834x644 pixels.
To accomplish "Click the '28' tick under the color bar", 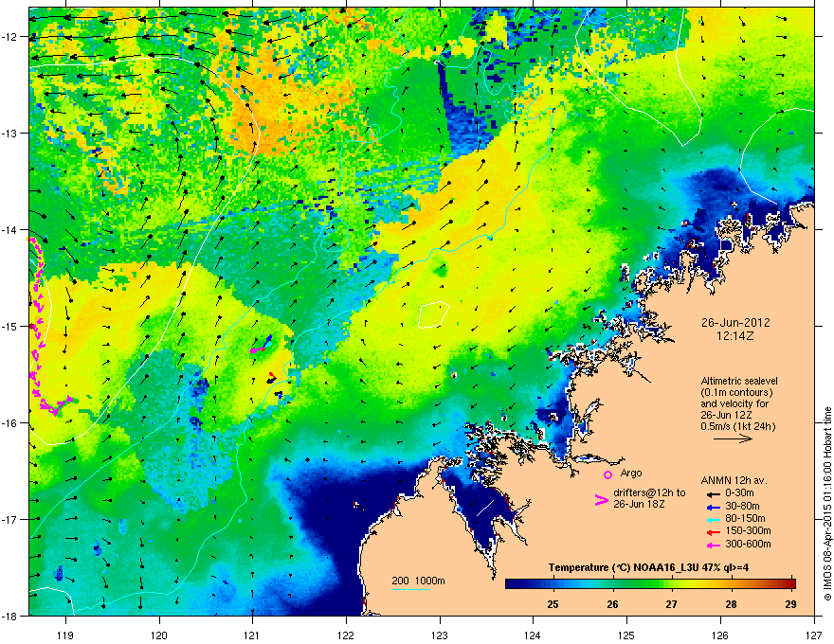I will click(732, 604).
